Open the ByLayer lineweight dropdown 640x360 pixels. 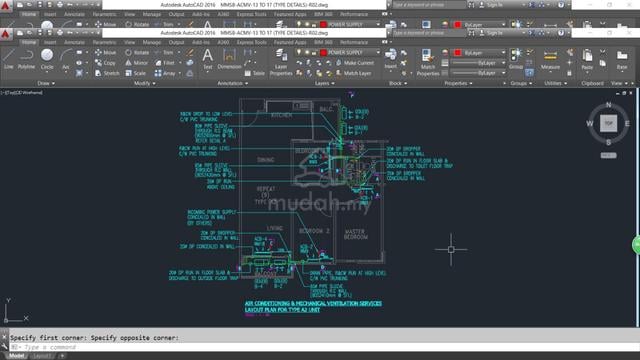pyautogui.click(x=503, y=63)
